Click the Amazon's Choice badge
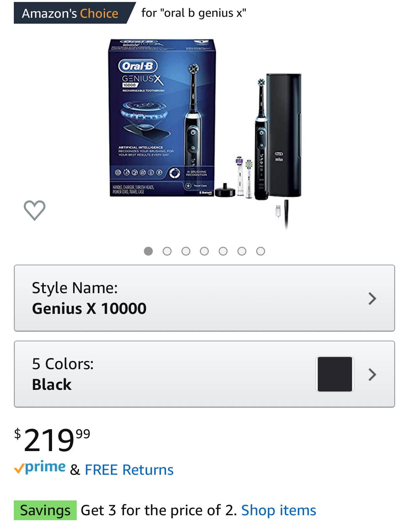Viewport: 409px width, 532px height. (72, 13)
